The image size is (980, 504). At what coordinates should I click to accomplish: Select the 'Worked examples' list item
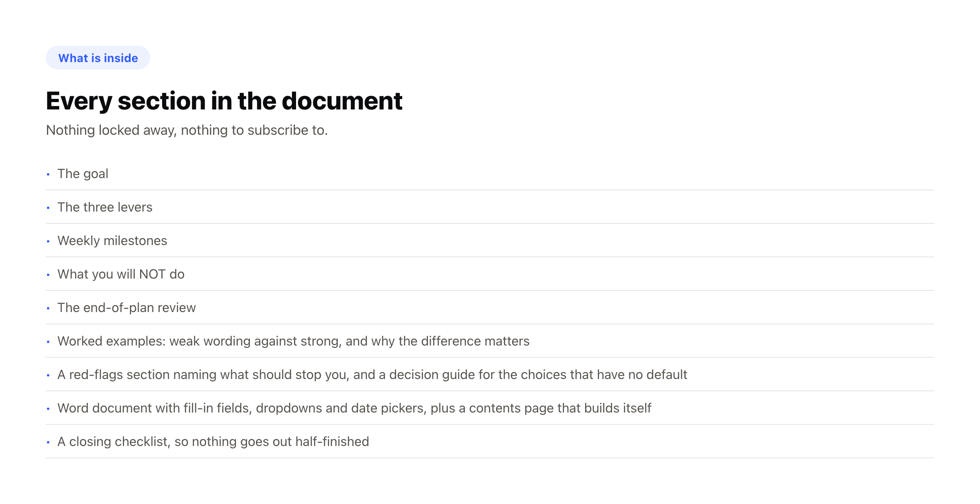coord(490,341)
